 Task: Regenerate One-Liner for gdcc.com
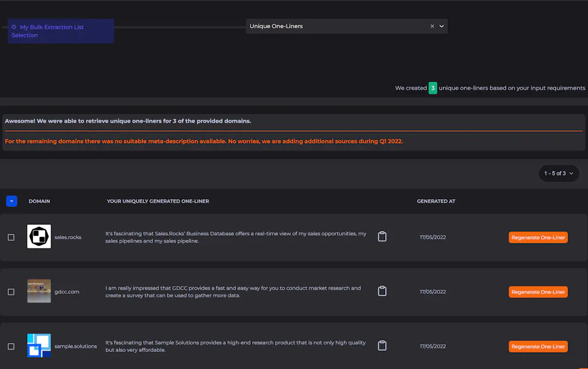[x=538, y=292]
